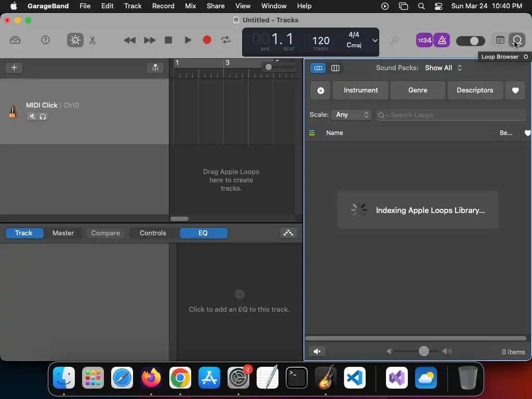532x399 pixels.
Task: Click the Cmaj key signature
Action: (353, 45)
